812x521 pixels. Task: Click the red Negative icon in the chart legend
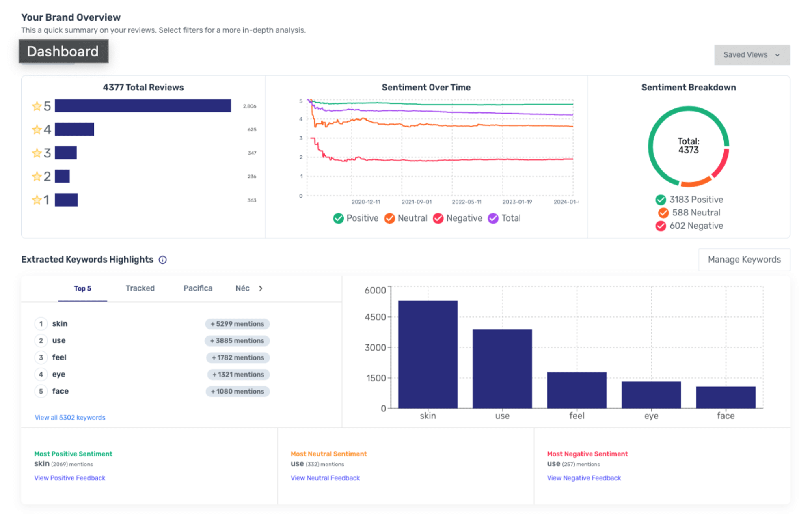tap(438, 218)
